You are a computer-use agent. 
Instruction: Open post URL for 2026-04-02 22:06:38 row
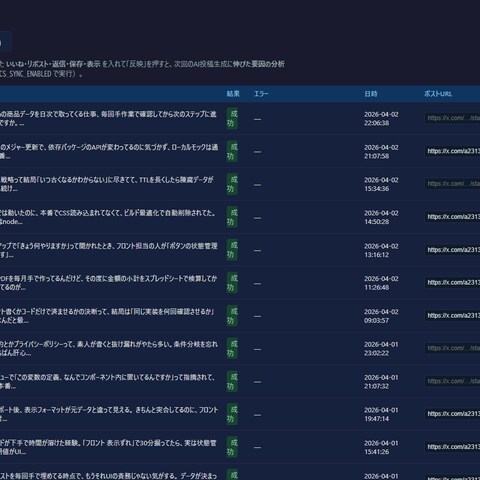point(453,118)
